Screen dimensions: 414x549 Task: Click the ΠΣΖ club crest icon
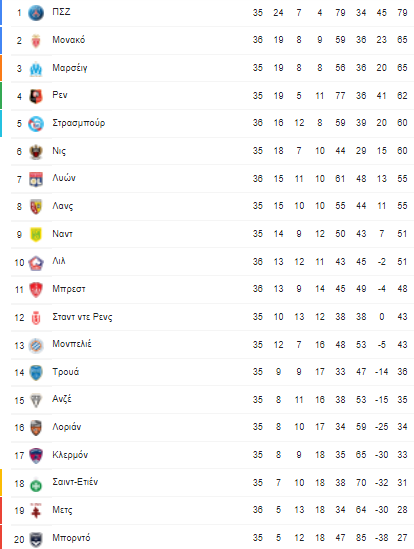(36, 13)
